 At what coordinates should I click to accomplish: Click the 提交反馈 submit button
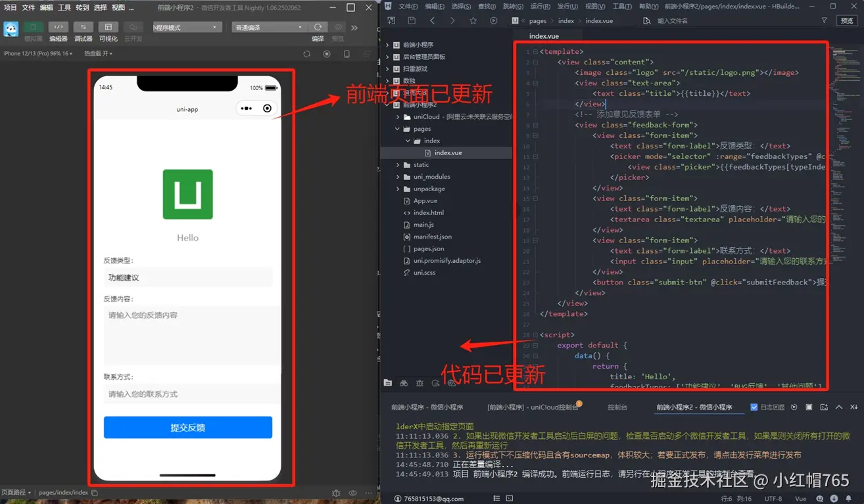(x=187, y=427)
